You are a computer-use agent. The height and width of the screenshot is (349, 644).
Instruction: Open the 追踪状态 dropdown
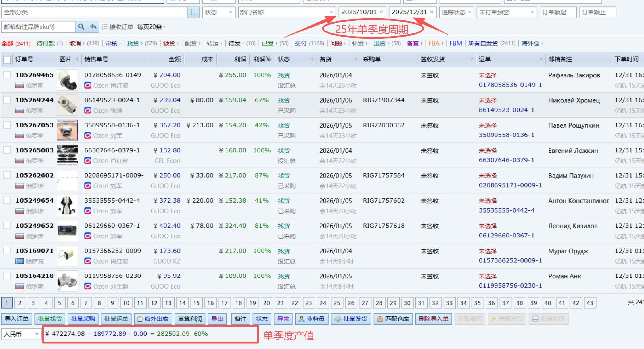pyautogui.click(x=456, y=12)
